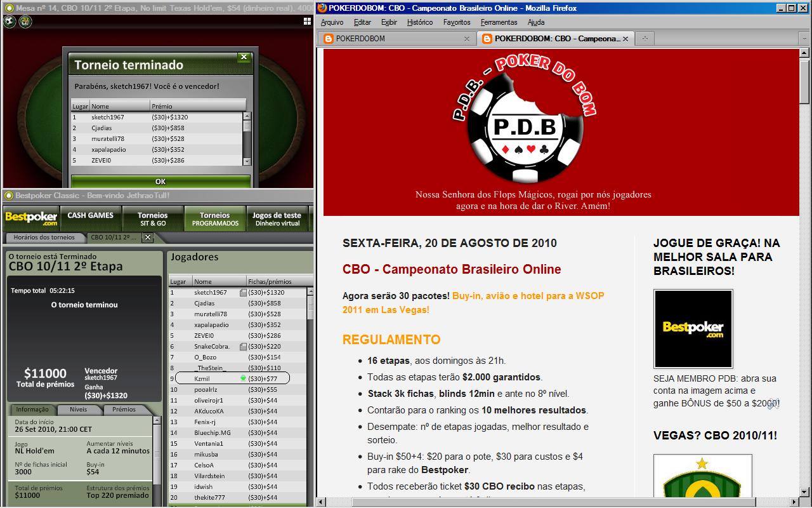Select muratelli78 row in winners dialog
Screen dimensions: 812x508
157,138
